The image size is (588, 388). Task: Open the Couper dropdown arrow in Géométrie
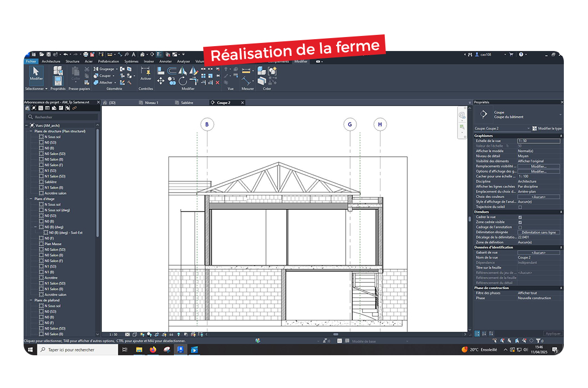113,76
